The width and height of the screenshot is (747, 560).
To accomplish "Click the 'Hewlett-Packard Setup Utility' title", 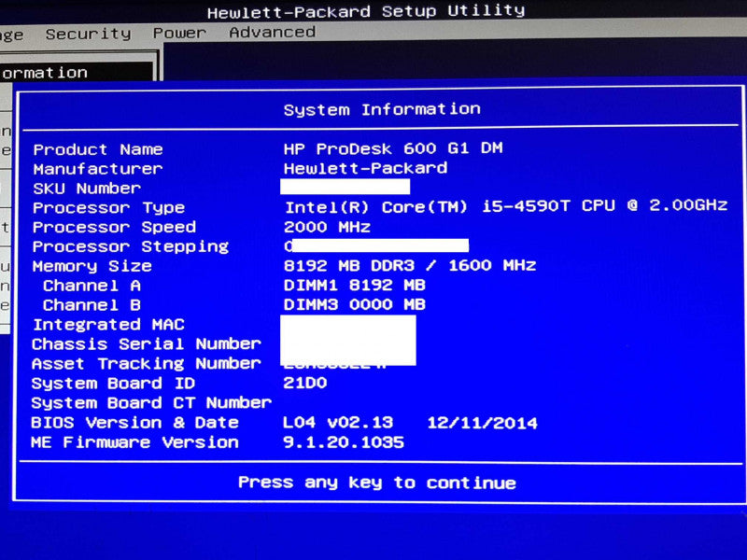I will [366, 11].
